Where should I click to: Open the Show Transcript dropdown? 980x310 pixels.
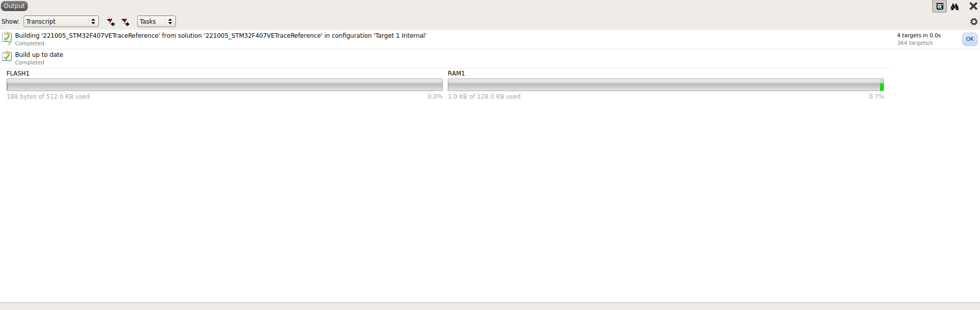[x=61, y=22]
